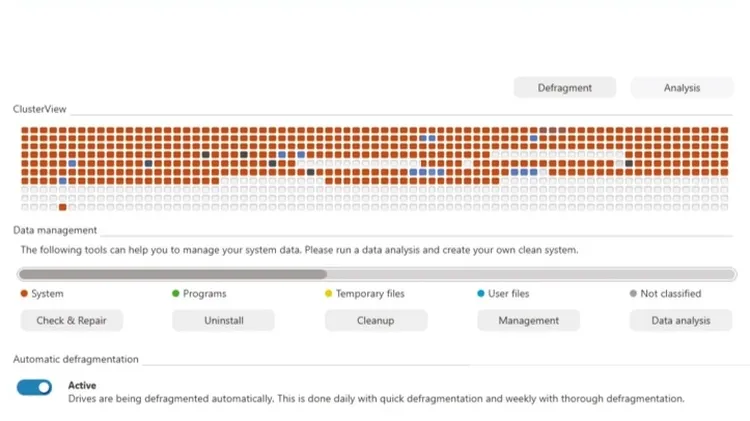Viewport: 750px width, 421px height.
Task: Click the orange System legend dot
Action: 24,294
